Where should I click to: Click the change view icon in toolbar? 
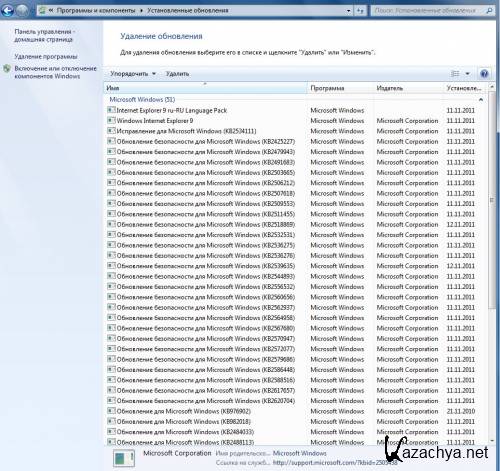point(455,74)
